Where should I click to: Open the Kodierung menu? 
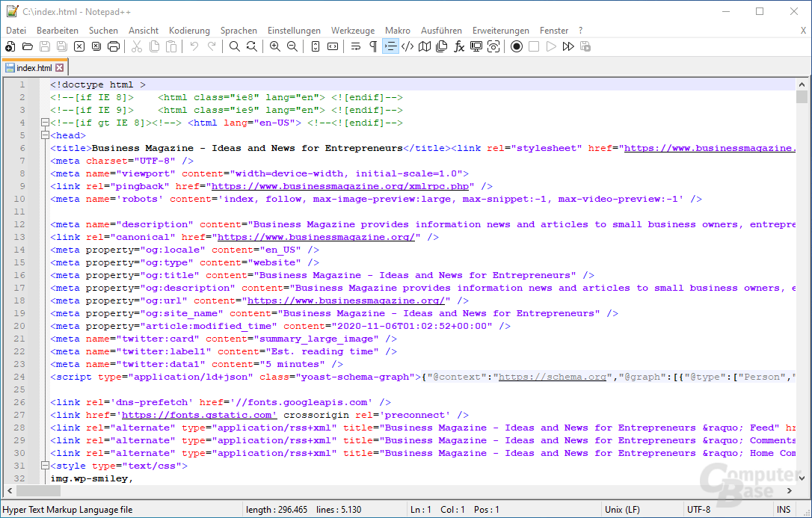tap(189, 31)
